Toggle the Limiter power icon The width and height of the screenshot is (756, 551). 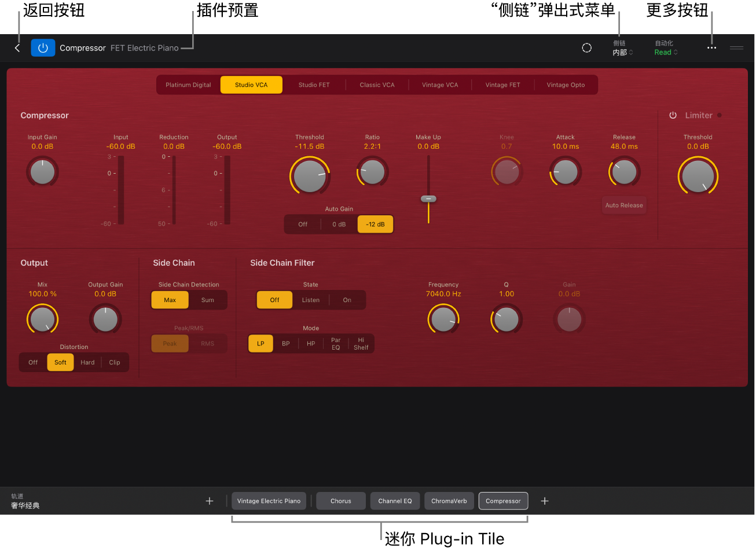[x=673, y=115]
